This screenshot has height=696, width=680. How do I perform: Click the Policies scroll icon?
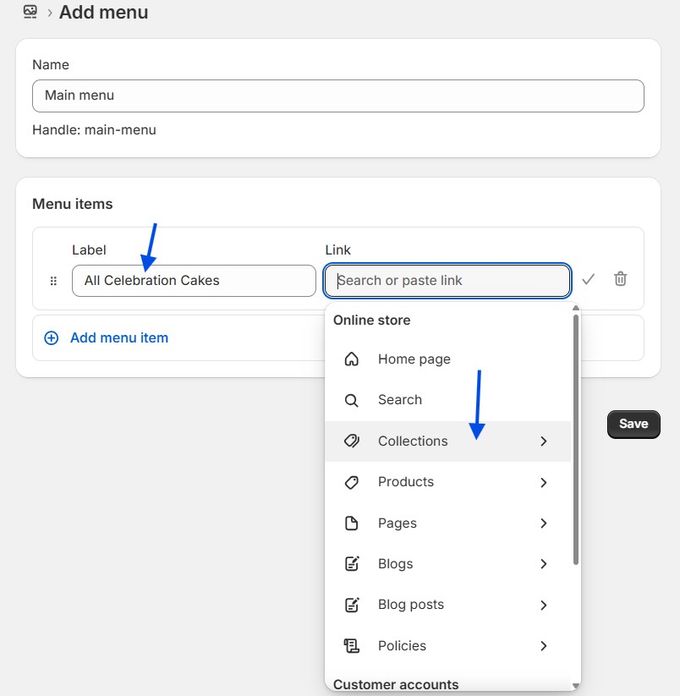click(352, 645)
